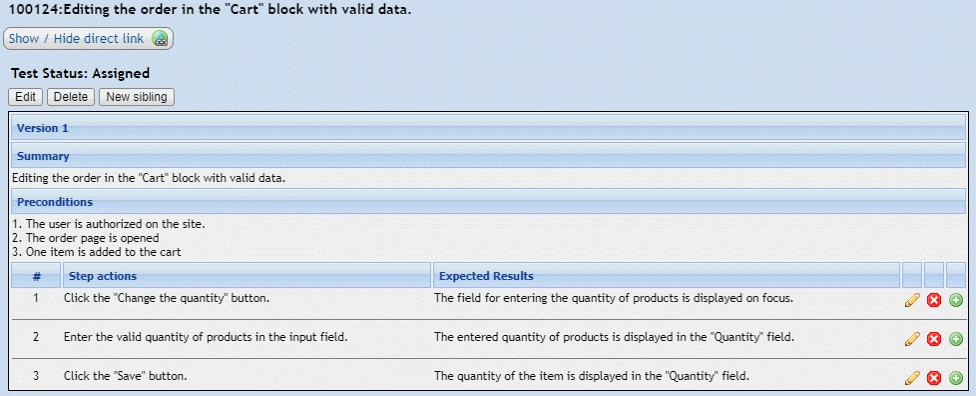Insert a step after step 1 via green plus
Screen dimensions: 976x396
pos(955,300)
